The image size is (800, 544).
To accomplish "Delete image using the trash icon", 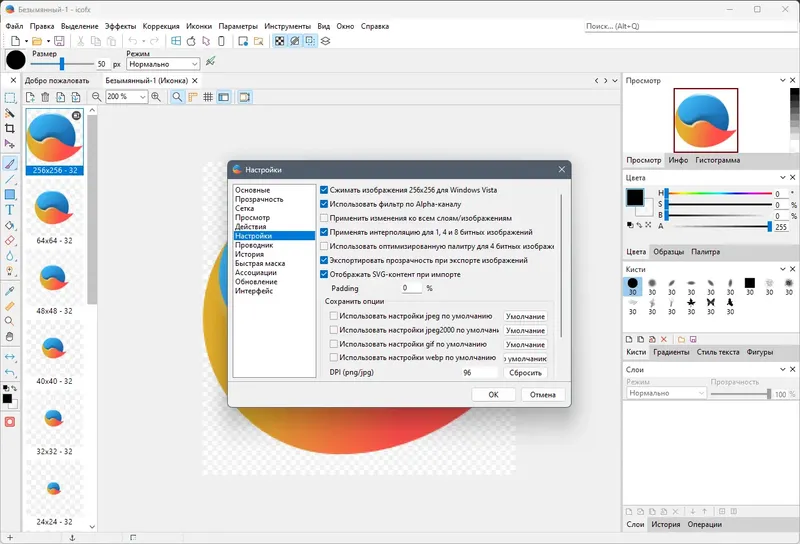I will (45, 97).
